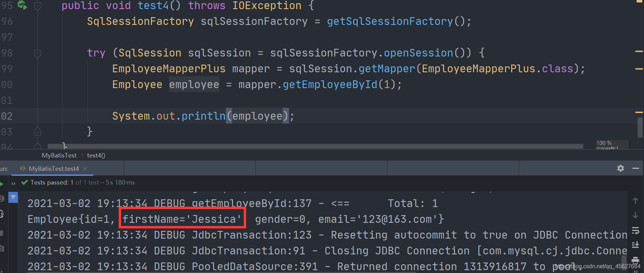Viewport: 644px width, 273px height.
Task: Toggle soft-wrap in console
Action: point(635,231)
